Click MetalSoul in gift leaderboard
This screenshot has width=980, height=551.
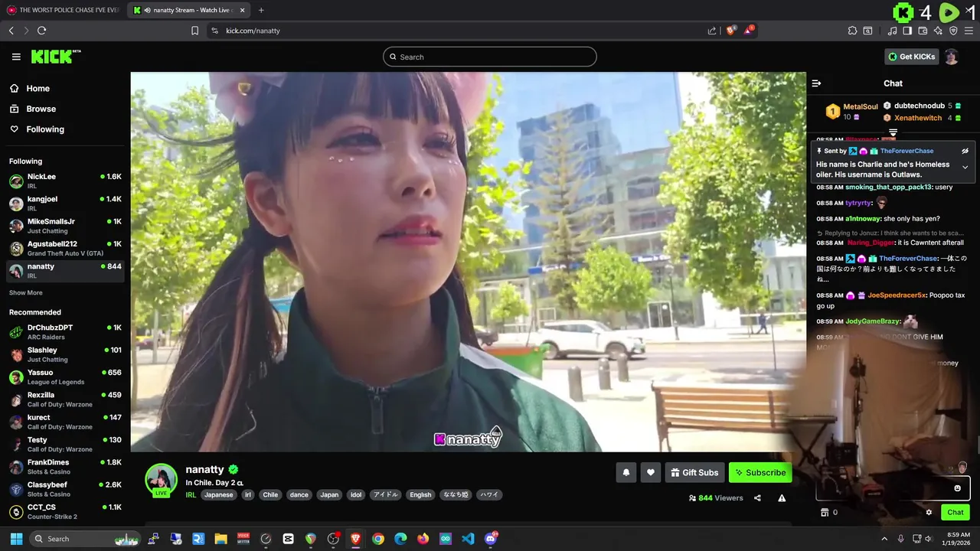[860, 106]
